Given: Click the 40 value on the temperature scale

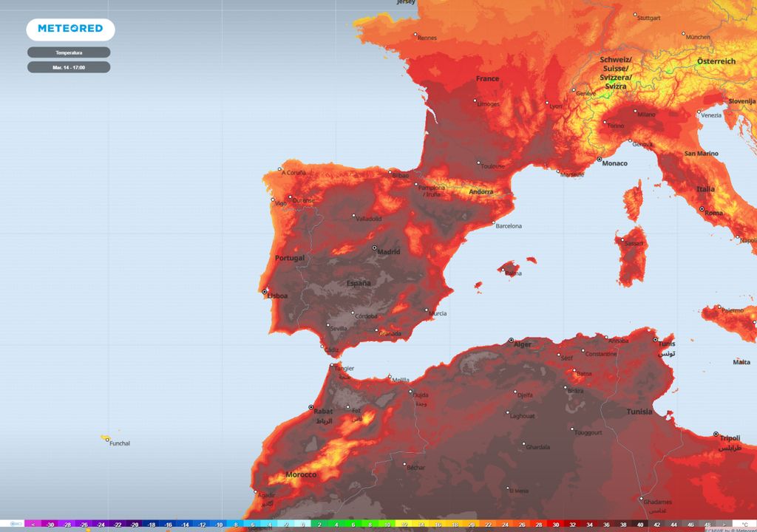Looking at the screenshot, I should [640, 525].
